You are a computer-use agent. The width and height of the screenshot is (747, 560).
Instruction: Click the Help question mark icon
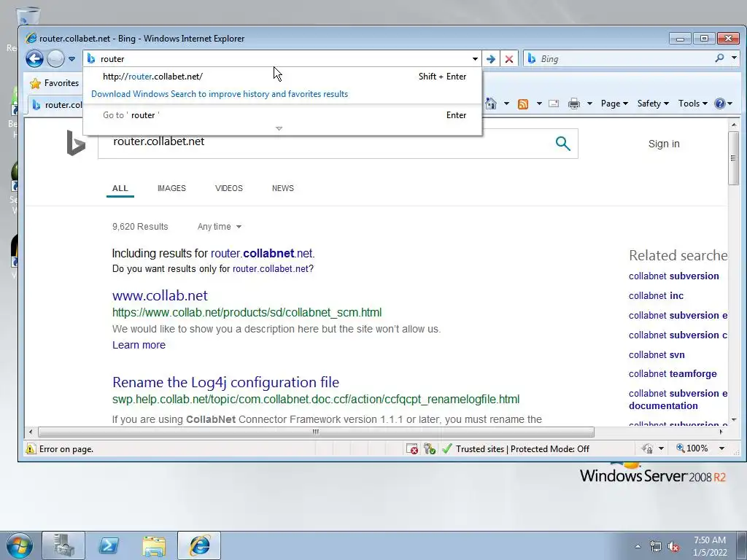pos(720,104)
